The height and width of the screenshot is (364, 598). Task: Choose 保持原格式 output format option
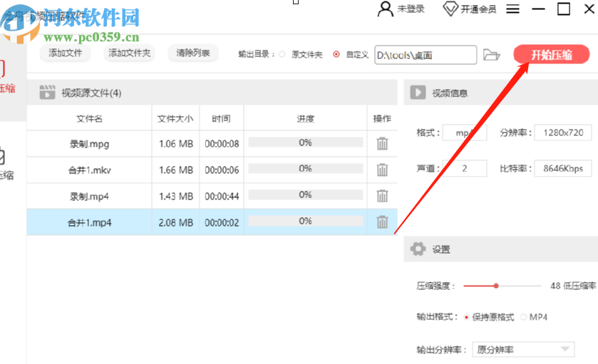pos(466,317)
